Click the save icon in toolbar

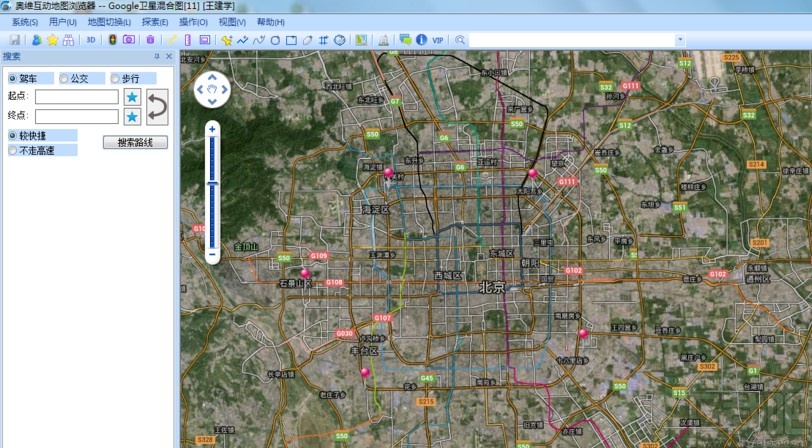[15, 40]
